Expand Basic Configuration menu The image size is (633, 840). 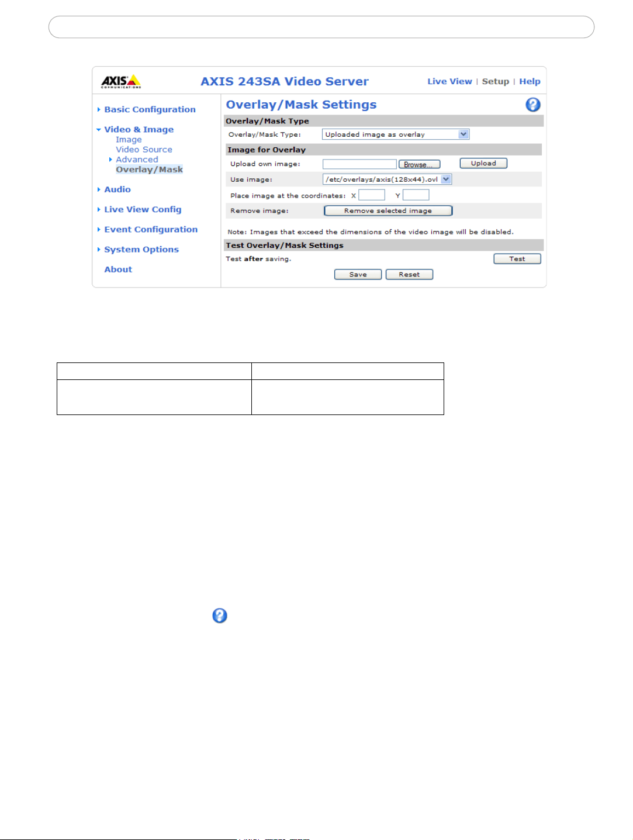point(150,109)
